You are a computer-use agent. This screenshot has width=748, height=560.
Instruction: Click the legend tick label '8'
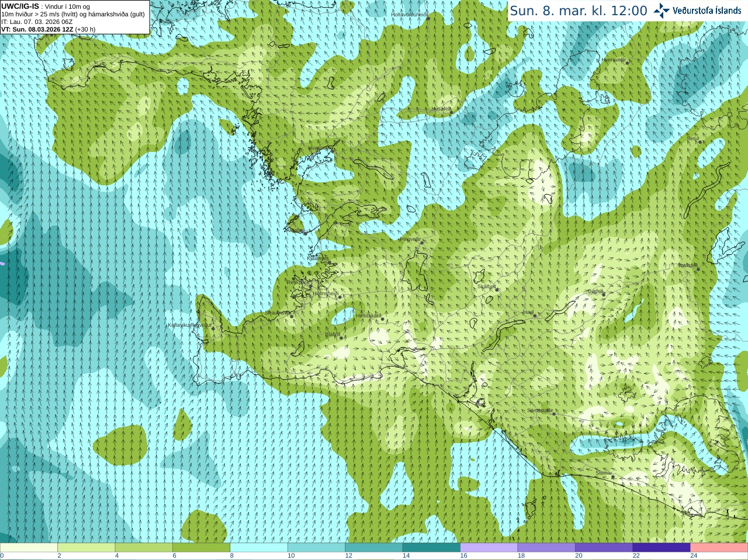[x=232, y=556]
